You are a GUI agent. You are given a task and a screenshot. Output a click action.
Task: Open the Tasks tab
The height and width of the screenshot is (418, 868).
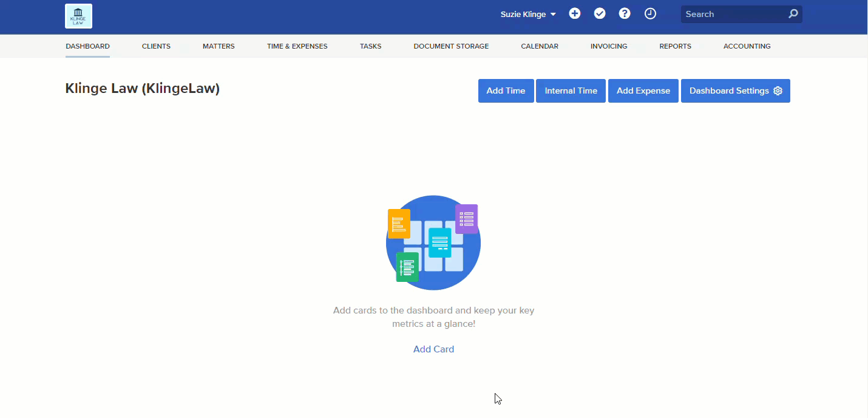pyautogui.click(x=370, y=46)
